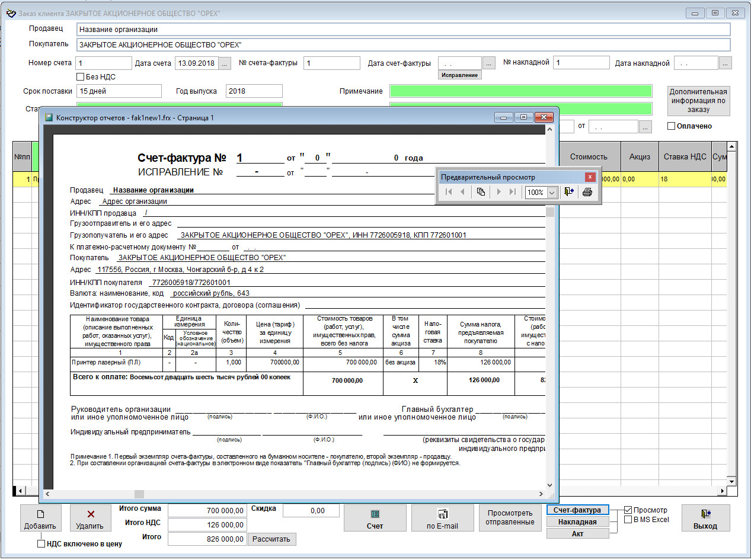Click the Ставка НДС column header
This screenshot has height=560, width=751.
tap(684, 157)
